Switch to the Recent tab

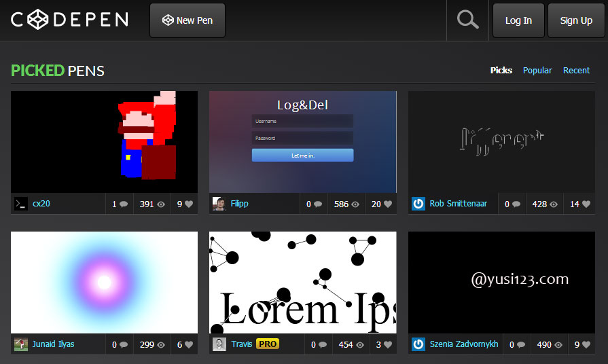tap(576, 70)
